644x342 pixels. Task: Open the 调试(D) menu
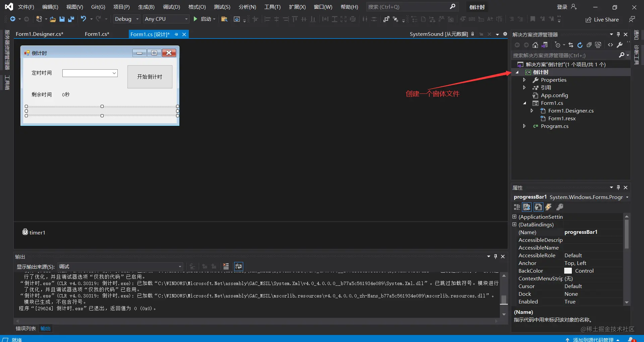171,7
